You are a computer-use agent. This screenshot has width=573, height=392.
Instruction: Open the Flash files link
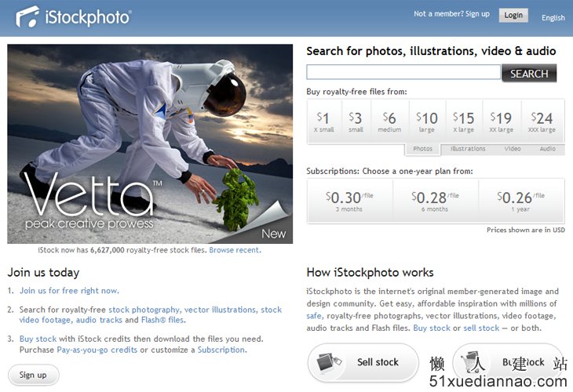(162, 320)
